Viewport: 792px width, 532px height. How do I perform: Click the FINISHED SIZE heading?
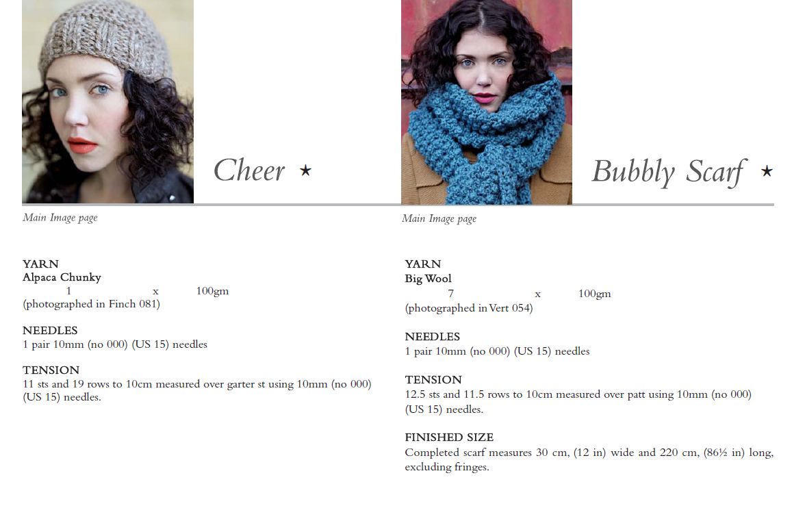(x=449, y=438)
